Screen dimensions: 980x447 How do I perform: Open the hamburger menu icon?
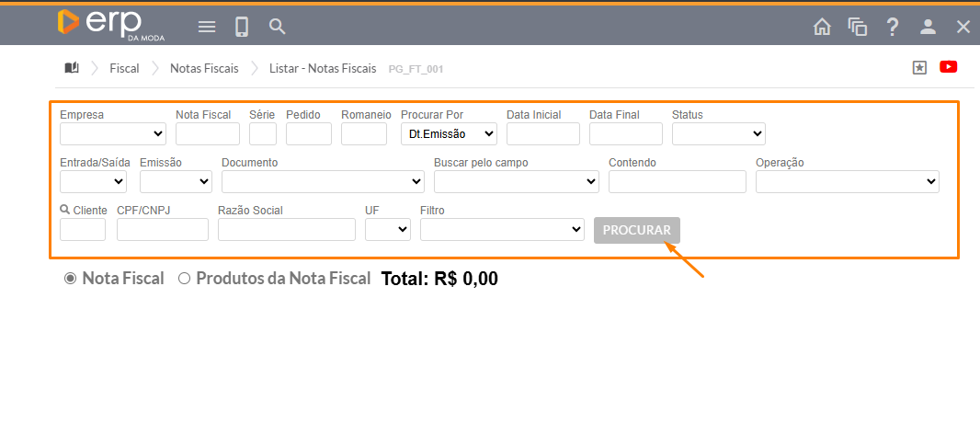tap(207, 27)
